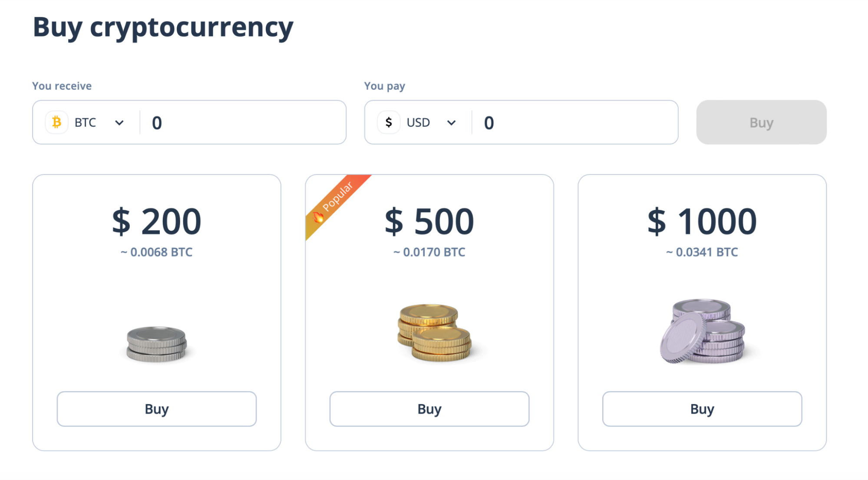Select the $ 200 price heading

(x=157, y=221)
